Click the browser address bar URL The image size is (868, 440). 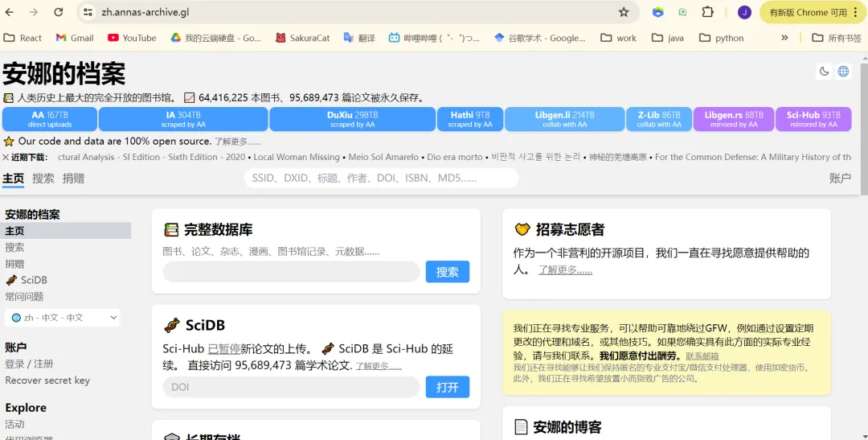pyautogui.click(x=145, y=12)
